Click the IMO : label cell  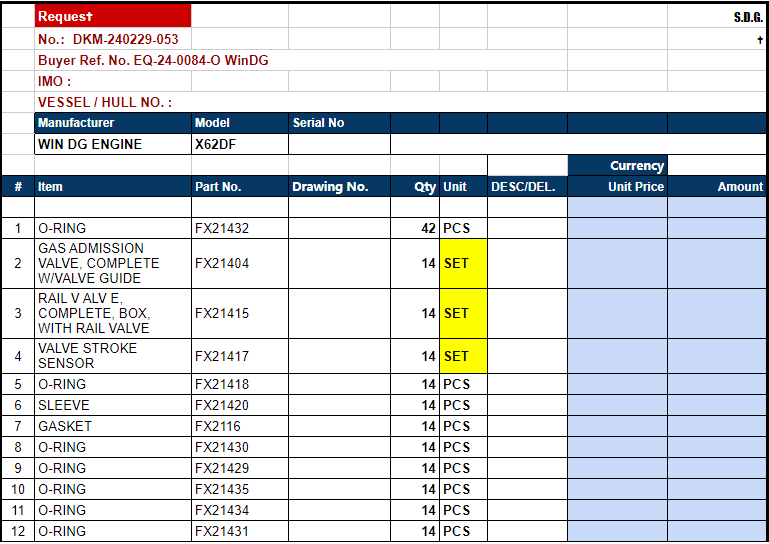[113, 81]
